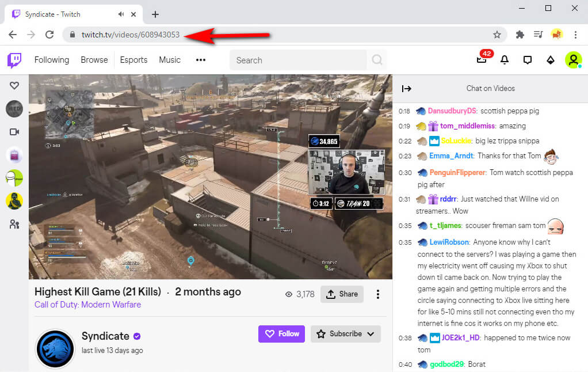The height and width of the screenshot is (372, 588).
Task: Jump to chat timestamp 0:18
Action: click(x=404, y=111)
